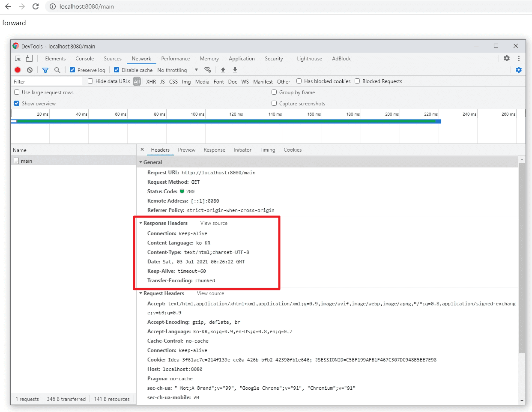Filter requests by JS type
This screenshot has width=532, height=412.
(162, 81)
